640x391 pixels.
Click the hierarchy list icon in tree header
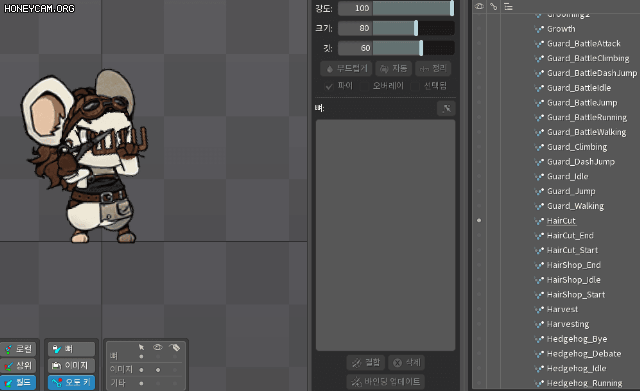508,7
